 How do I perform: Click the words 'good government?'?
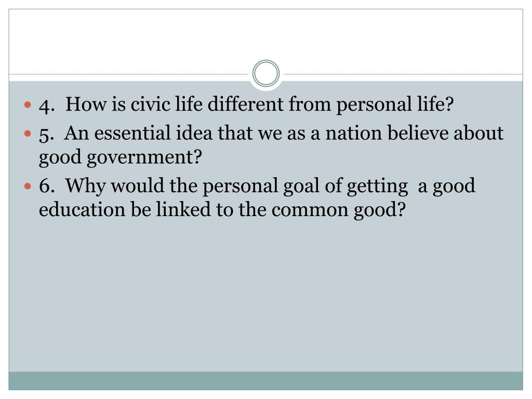tap(121, 157)
